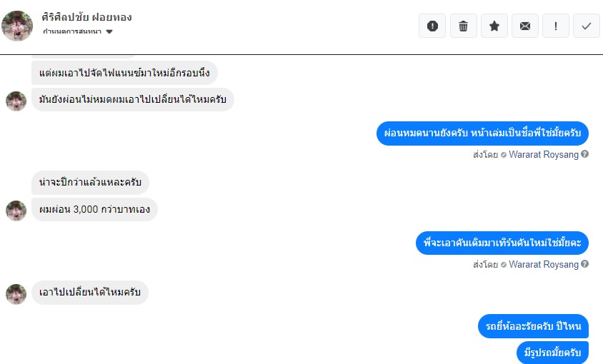The image size is (603, 364).
Task: Delete conversation using the trash icon
Action: tap(464, 26)
